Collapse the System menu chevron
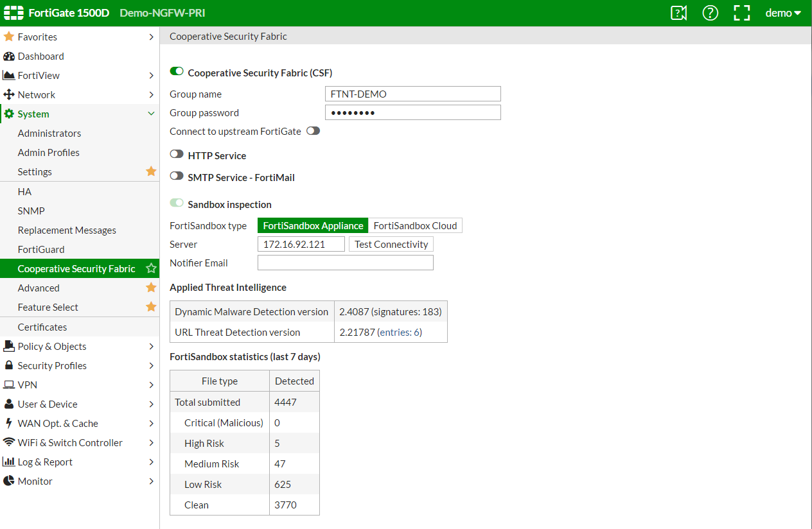Image resolution: width=812 pixels, height=529 pixels. (x=151, y=114)
